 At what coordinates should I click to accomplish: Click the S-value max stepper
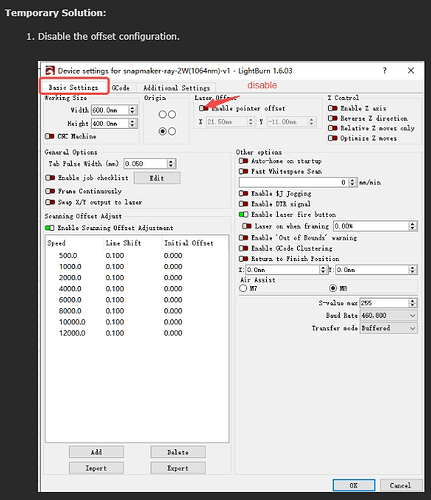413,303
